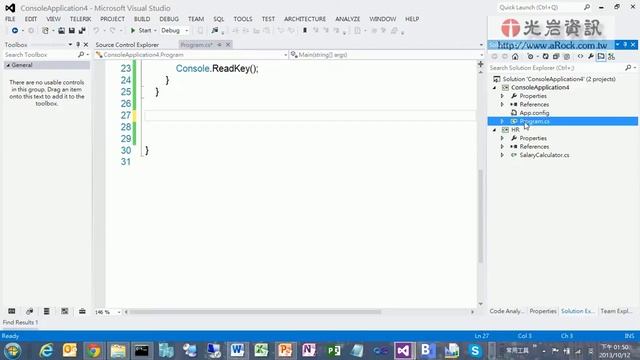This screenshot has height=360, width=640.
Task: Click the split editor icon above the scrollbar
Action: coord(480,64)
